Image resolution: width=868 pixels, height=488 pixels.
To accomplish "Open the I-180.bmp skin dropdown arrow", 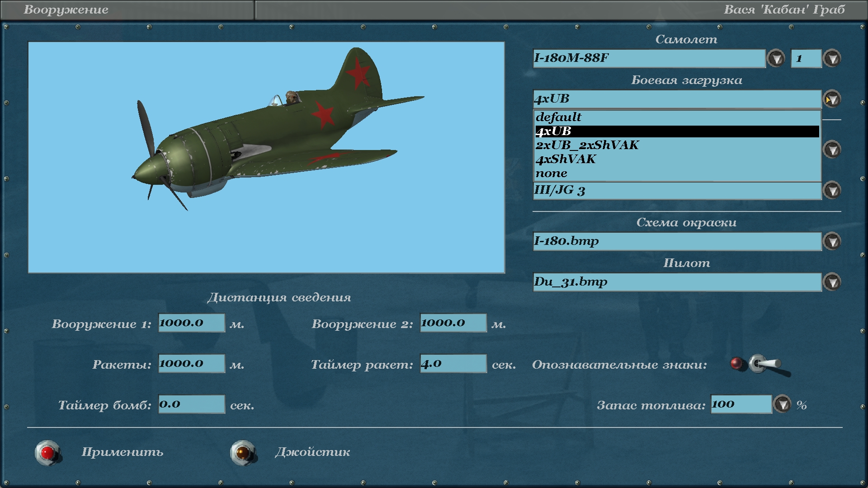I will click(832, 241).
